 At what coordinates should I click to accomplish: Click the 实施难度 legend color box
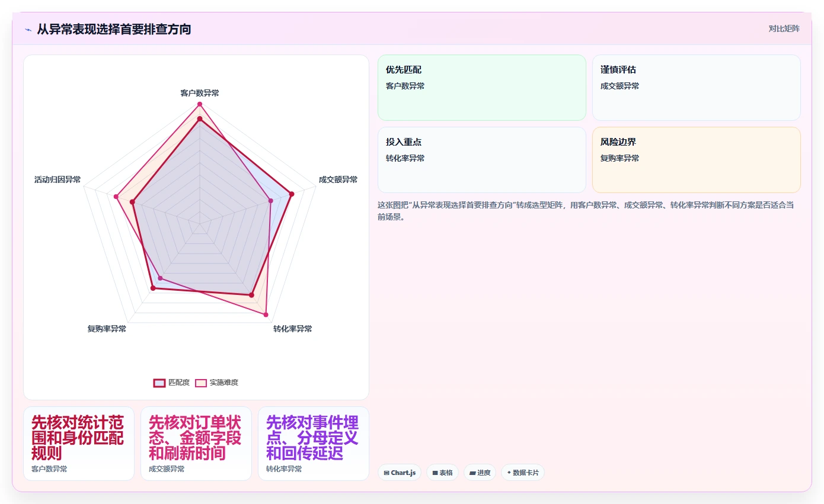point(202,383)
